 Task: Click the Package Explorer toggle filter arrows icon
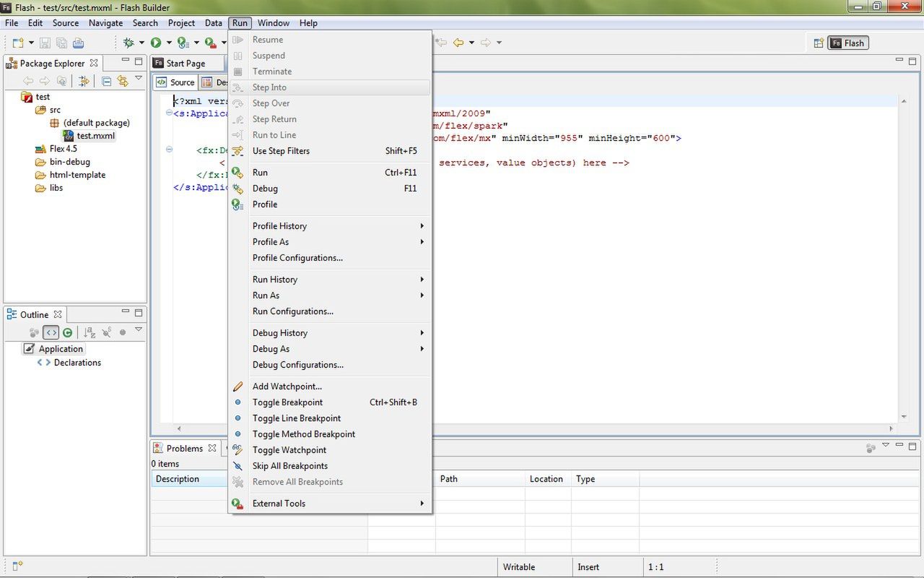coord(83,81)
